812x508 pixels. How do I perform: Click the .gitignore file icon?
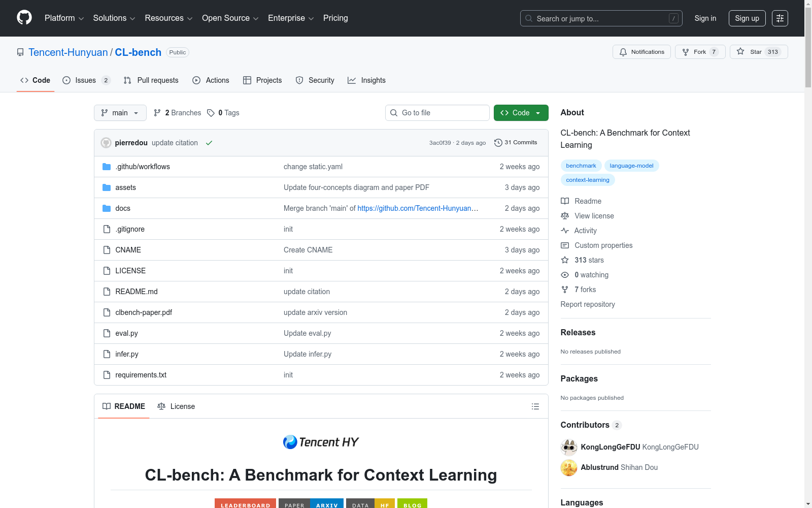click(107, 229)
